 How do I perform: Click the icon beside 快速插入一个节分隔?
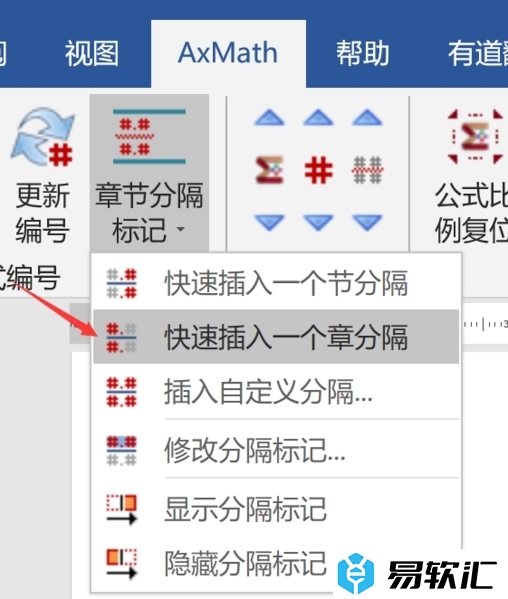pos(121,283)
